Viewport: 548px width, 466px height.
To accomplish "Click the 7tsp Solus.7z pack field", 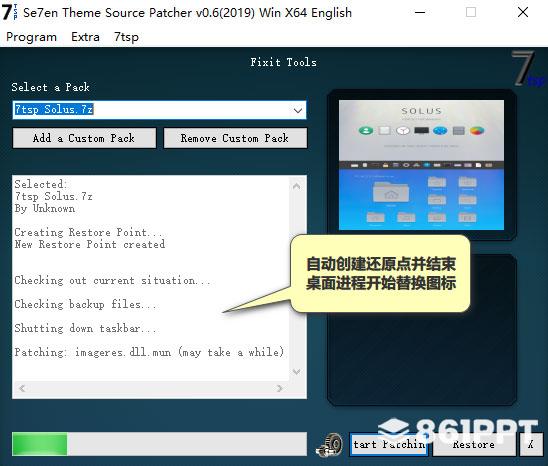I will tap(159, 110).
